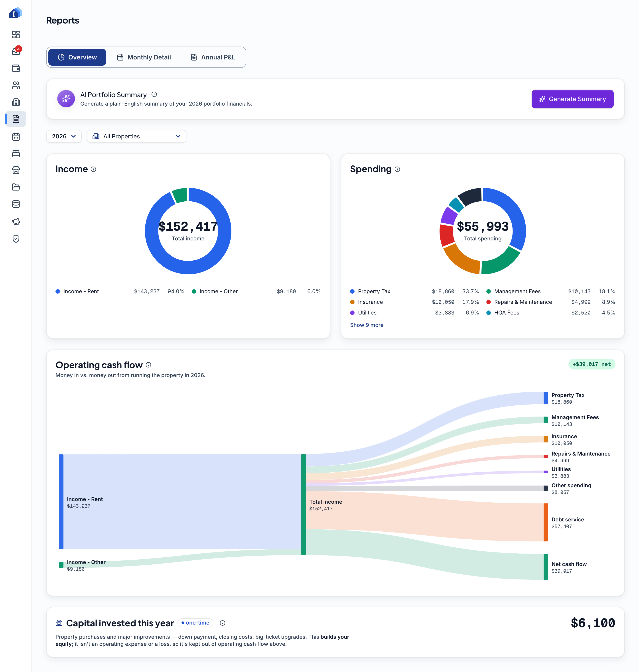Image resolution: width=639 pixels, height=672 pixels.
Task: Click the Income - Other legend dot
Action: pos(194,291)
